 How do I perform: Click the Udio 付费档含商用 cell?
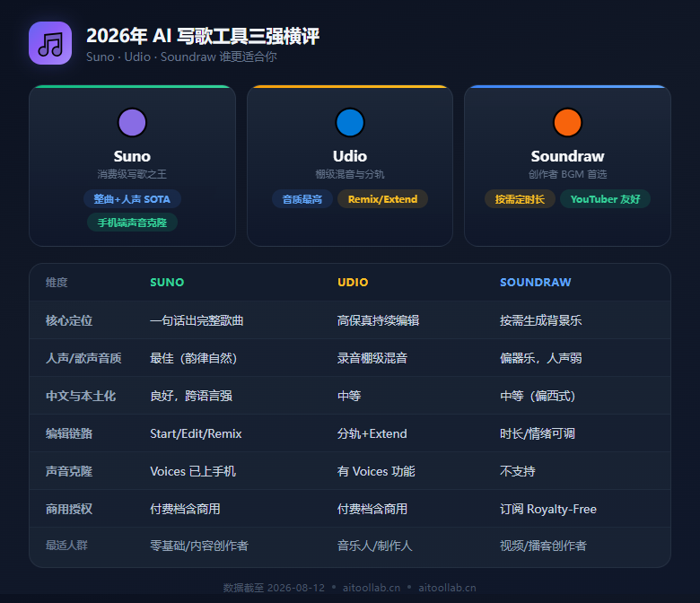click(372, 509)
